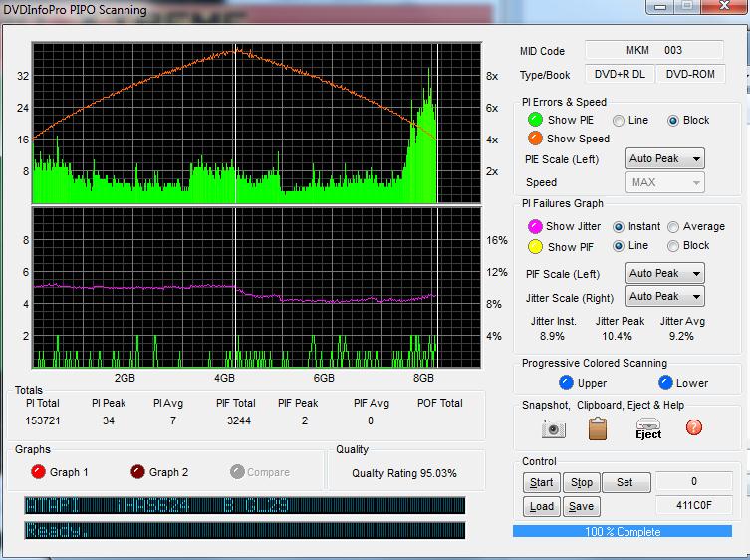
Task: Toggle the green Show PIE indicator
Action: point(535,120)
